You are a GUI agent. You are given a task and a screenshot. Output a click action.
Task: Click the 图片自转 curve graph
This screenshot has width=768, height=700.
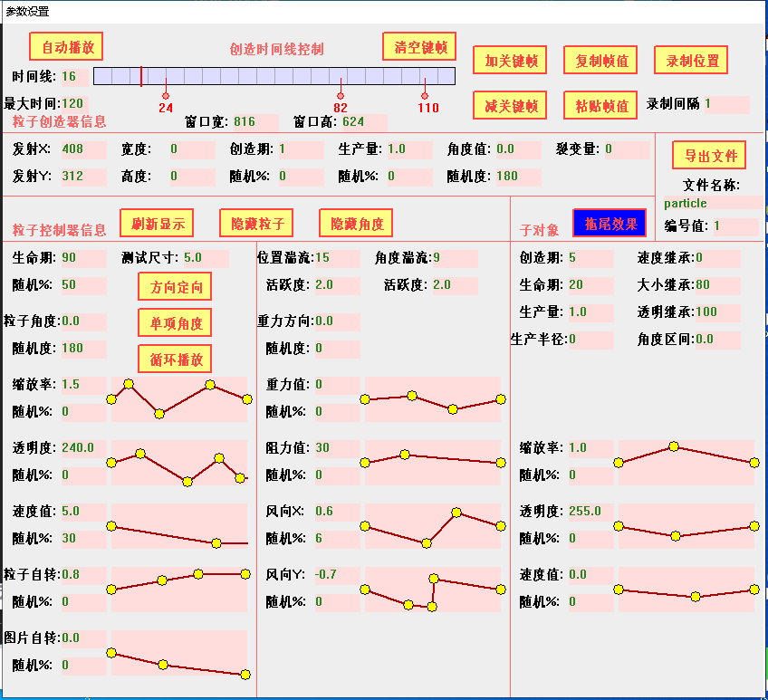tap(179, 653)
